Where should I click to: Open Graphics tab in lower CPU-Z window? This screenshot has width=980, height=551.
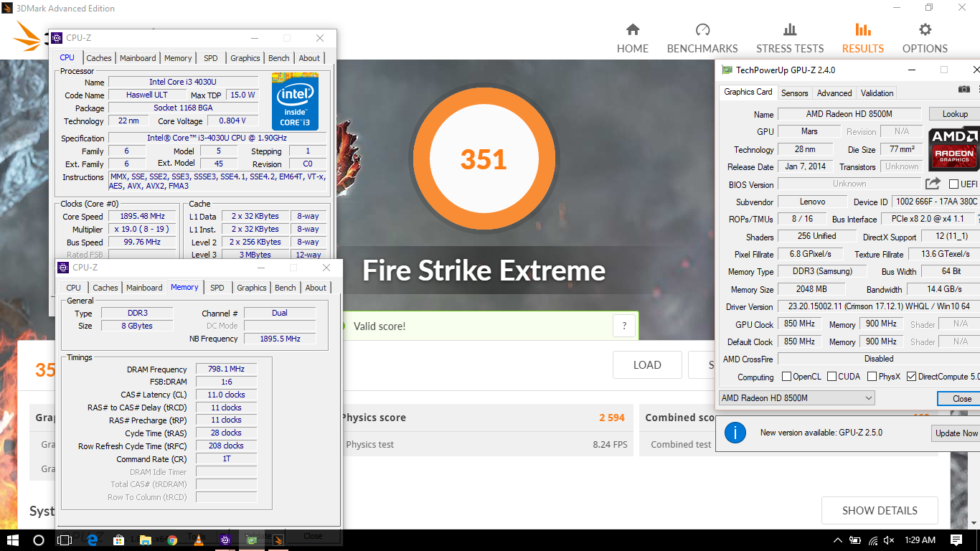252,288
